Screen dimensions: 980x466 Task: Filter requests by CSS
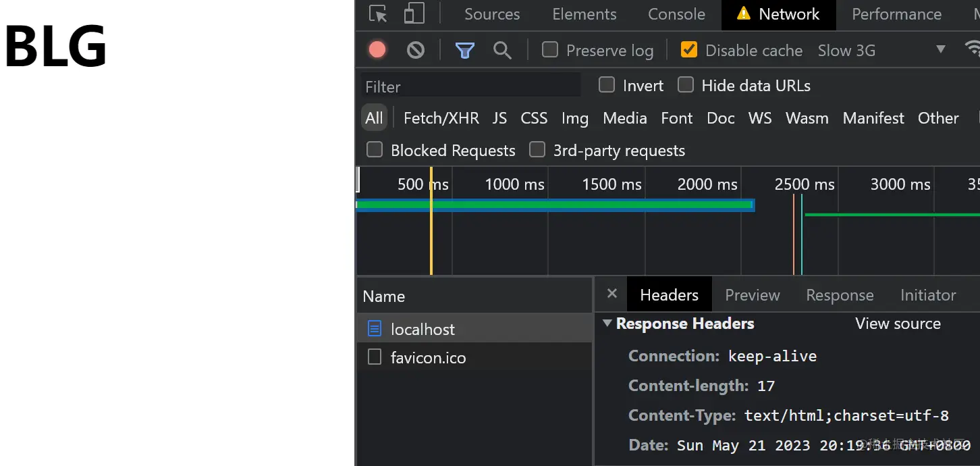(534, 118)
